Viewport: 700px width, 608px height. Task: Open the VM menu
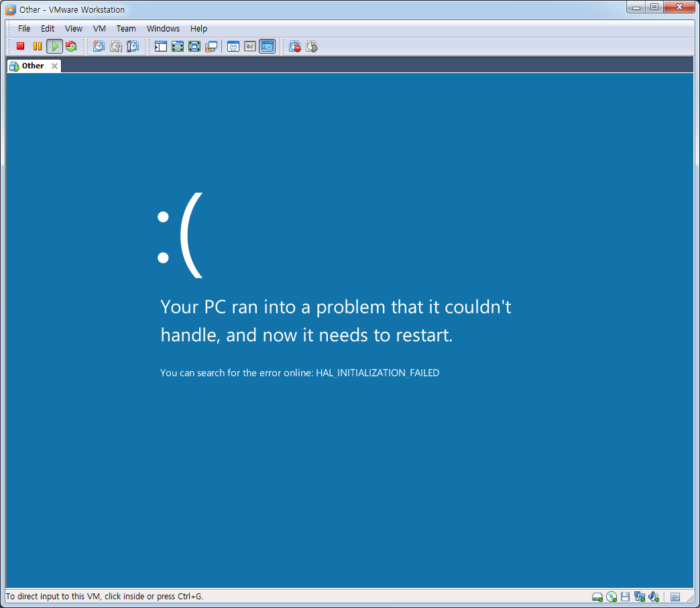(99, 29)
